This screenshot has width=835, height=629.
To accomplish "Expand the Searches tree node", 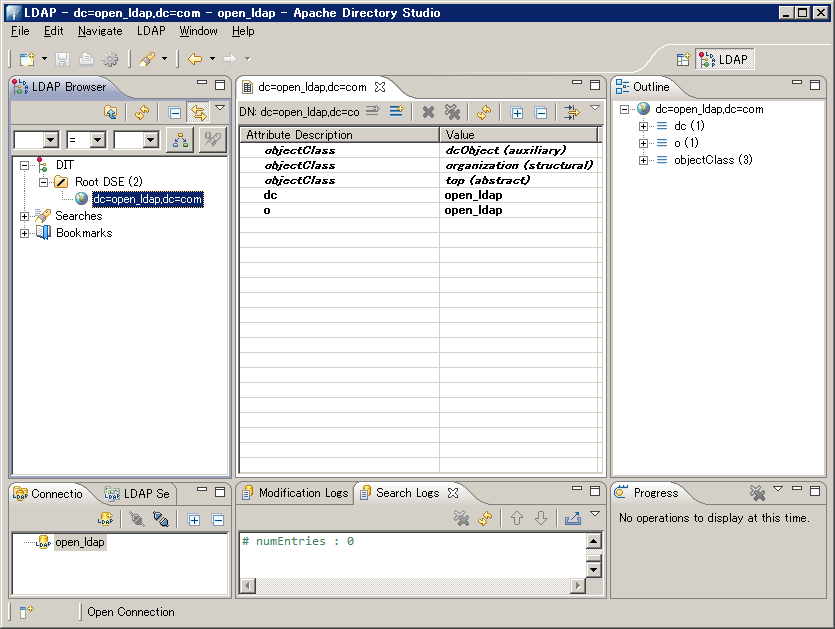I will coord(24,216).
